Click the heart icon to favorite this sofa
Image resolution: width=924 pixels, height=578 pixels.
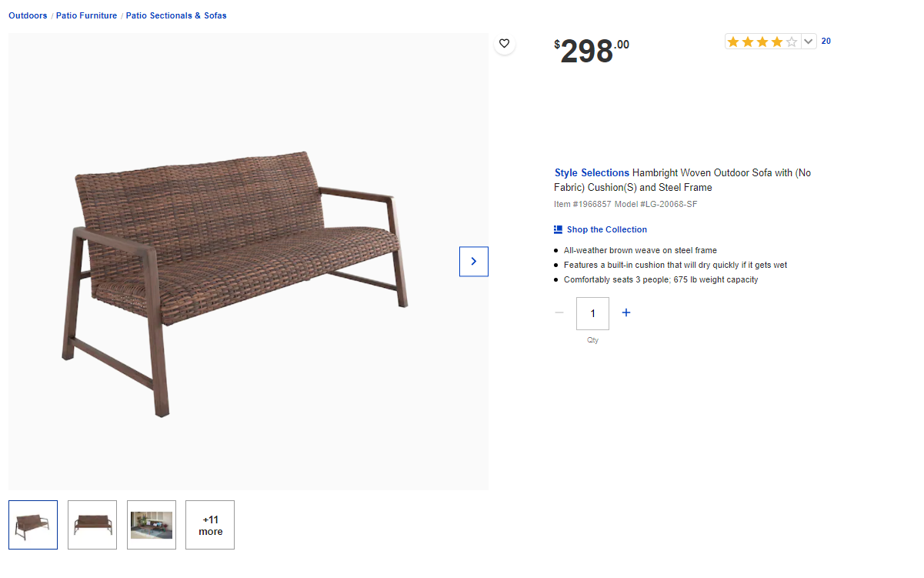504,44
